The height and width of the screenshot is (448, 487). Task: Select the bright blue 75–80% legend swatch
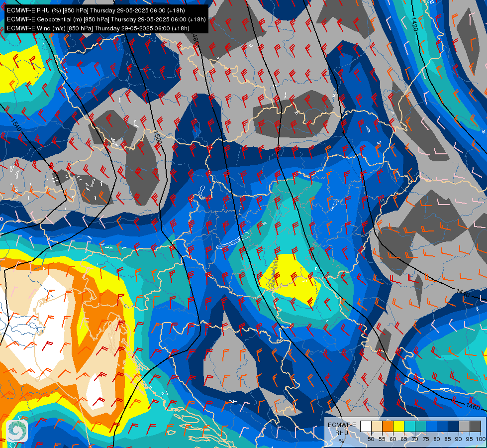[x=431, y=426]
